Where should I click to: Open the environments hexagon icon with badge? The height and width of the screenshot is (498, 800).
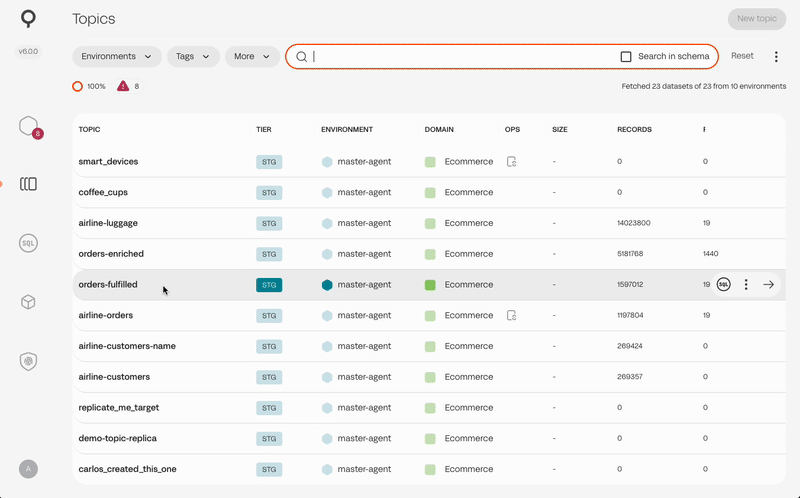(x=28, y=126)
